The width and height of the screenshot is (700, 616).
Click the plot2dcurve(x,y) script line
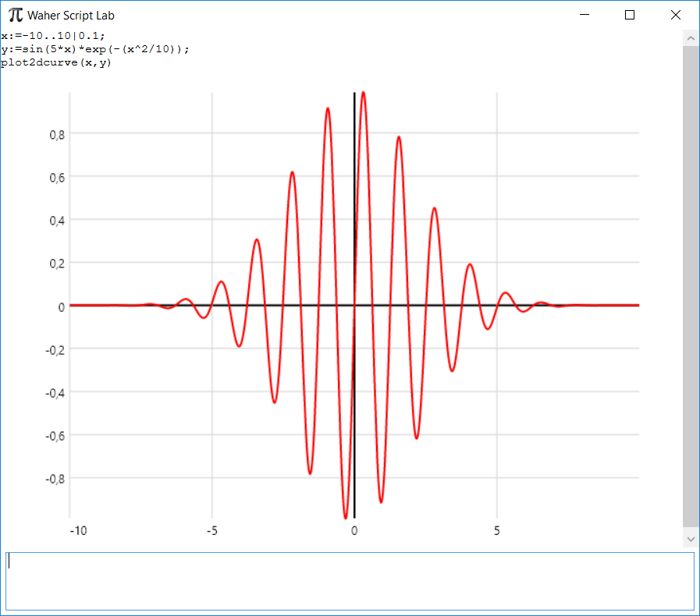(x=56, y=62)
